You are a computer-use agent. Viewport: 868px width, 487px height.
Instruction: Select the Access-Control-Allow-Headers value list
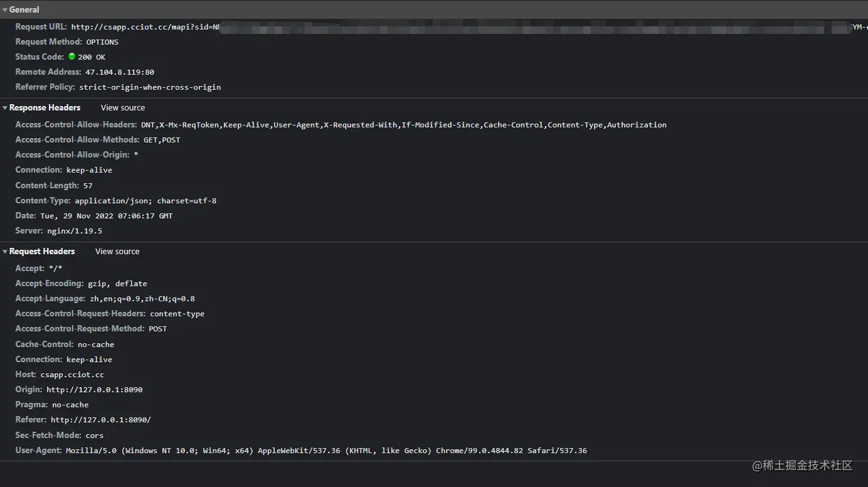tap(404, 125)
